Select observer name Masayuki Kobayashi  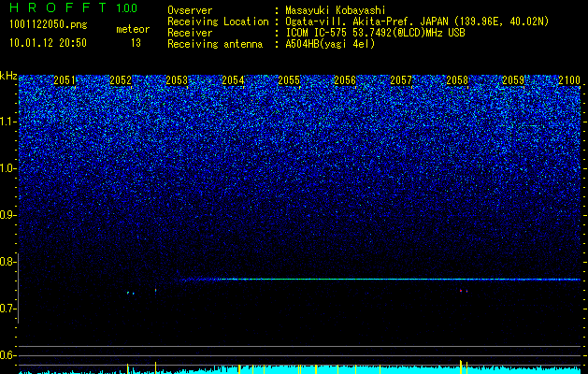click(x=336, y=10)
